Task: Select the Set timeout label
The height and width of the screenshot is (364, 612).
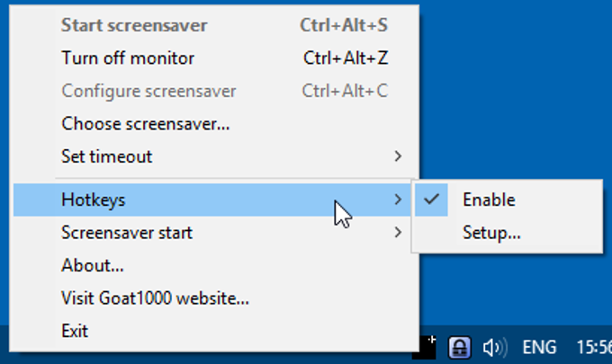Action: (106, 156)
